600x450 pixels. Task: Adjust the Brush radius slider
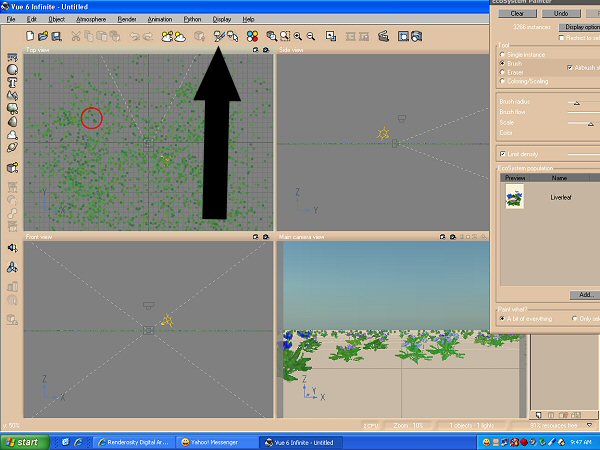coord(575,103)
